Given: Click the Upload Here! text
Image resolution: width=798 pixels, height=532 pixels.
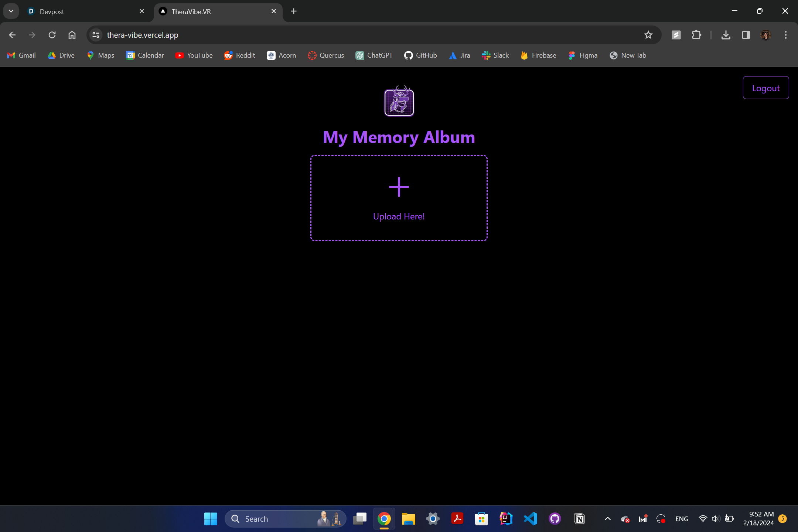Looking at the screenshot, I should 399,216.
